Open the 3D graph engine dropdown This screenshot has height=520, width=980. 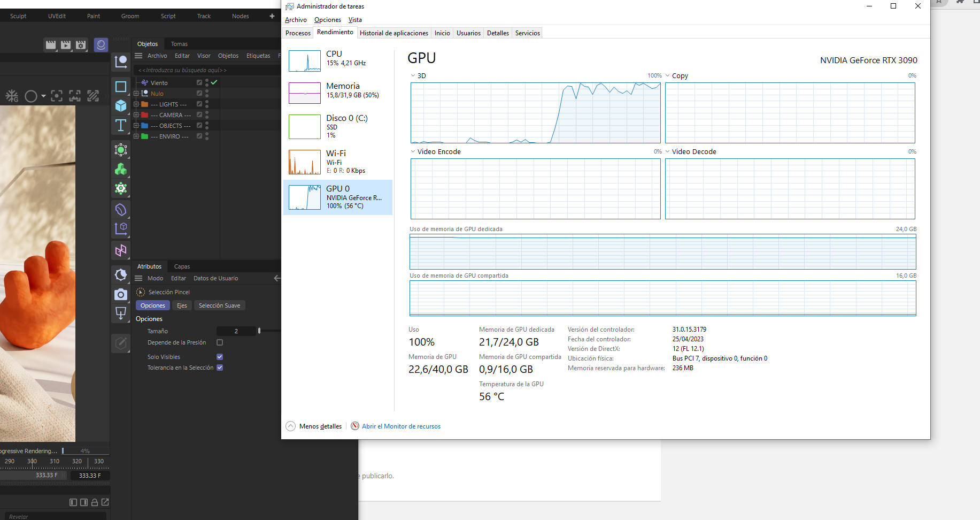413,75
